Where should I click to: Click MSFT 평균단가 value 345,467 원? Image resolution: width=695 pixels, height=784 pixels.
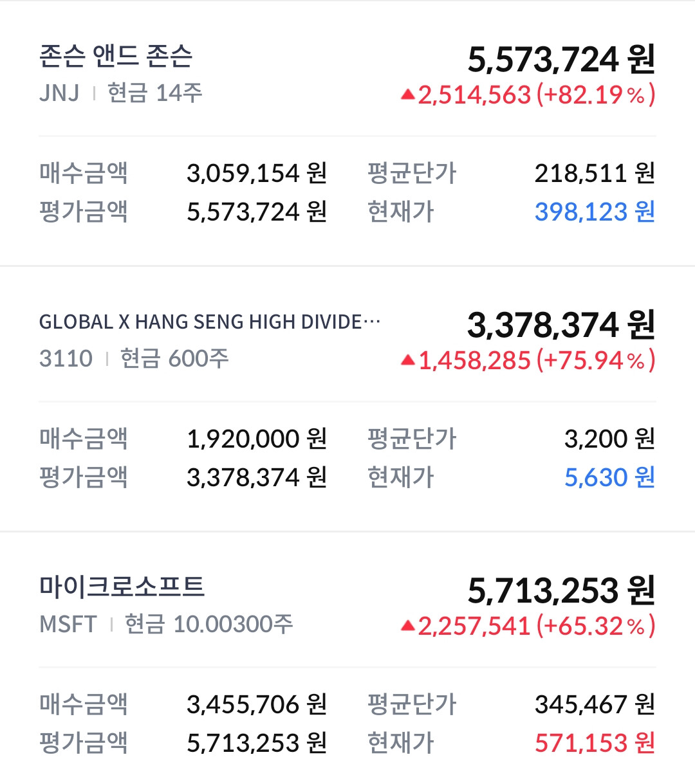[x=595, y=704]
